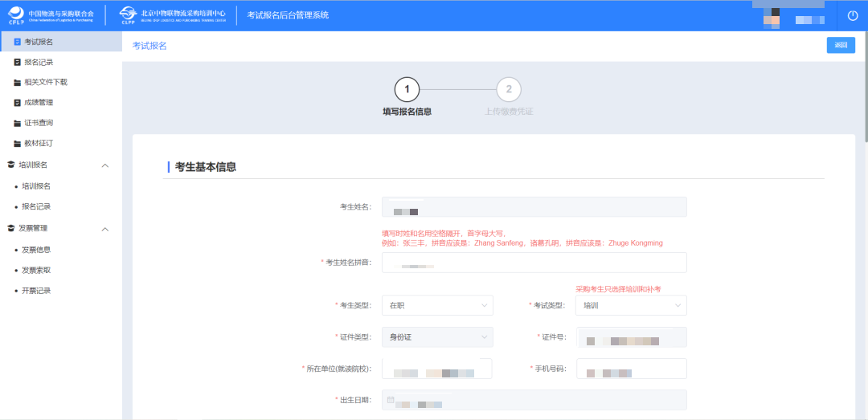Screen dimensions: 868x420
Task: Click the 考生基本信息 section heading
Action: [x=206, y=166]
